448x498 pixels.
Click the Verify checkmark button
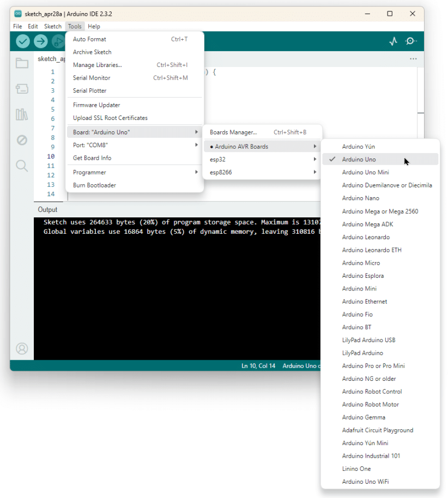23,41
